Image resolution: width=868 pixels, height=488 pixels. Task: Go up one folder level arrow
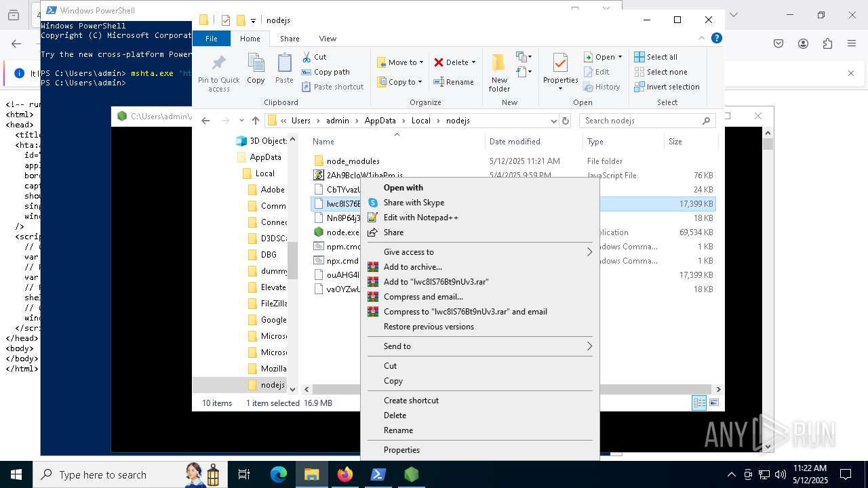[255, 121]
